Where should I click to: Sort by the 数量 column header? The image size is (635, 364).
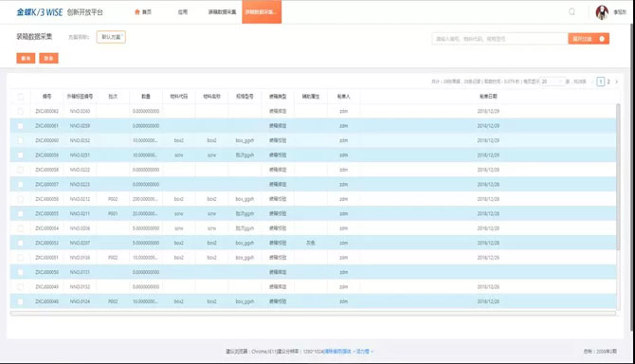(x=146, y=97)
